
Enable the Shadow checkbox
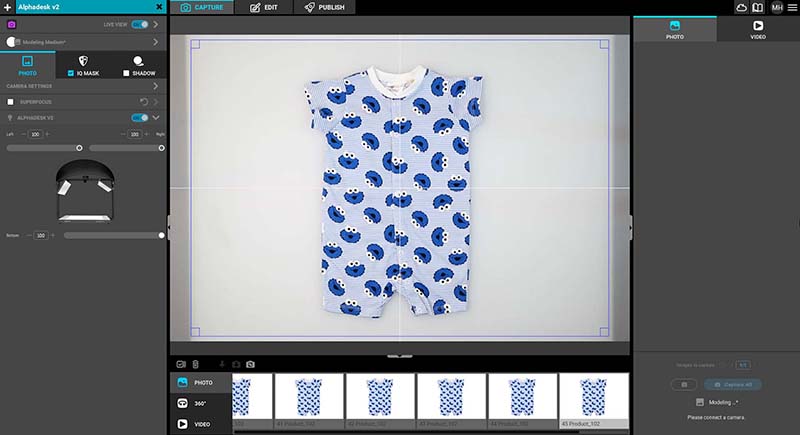click(x=126, y=73)
